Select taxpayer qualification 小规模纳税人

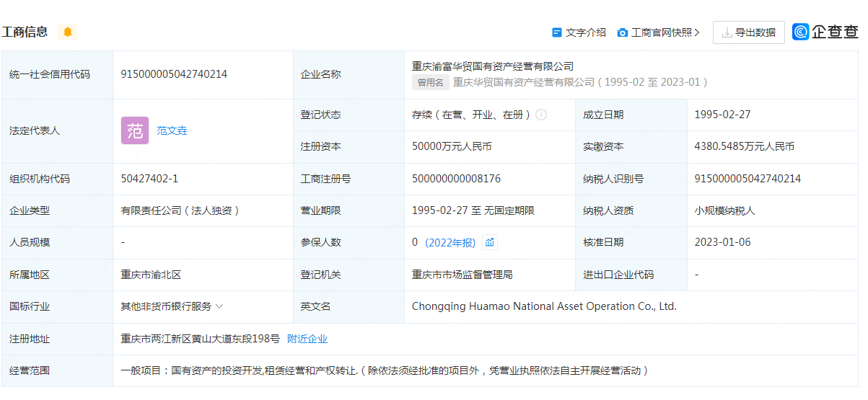pyautogui.click(x=724, y=210)
